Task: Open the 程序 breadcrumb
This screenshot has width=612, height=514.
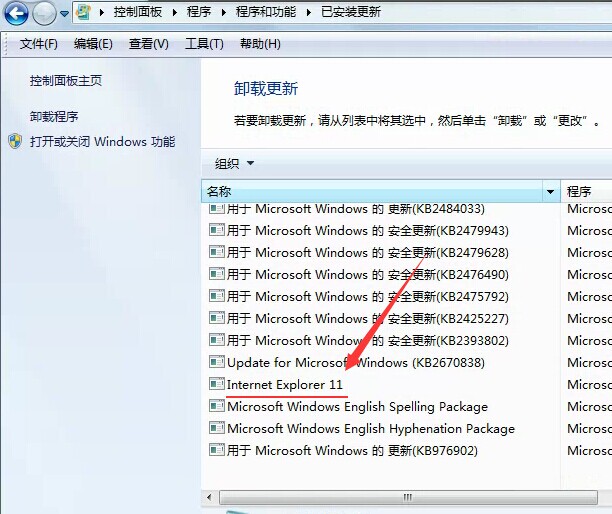Action: pyautogui.click(x=199, y=12)
